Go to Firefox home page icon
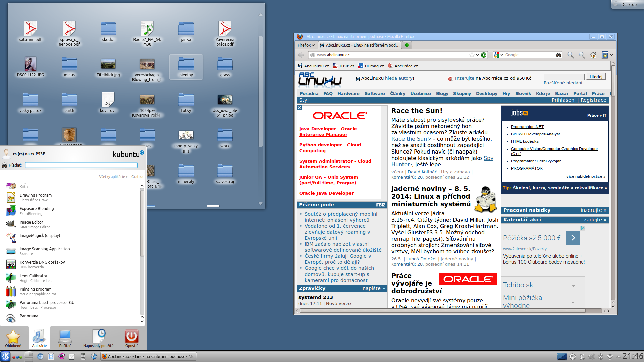644x362 pixels. click(593, 55)
